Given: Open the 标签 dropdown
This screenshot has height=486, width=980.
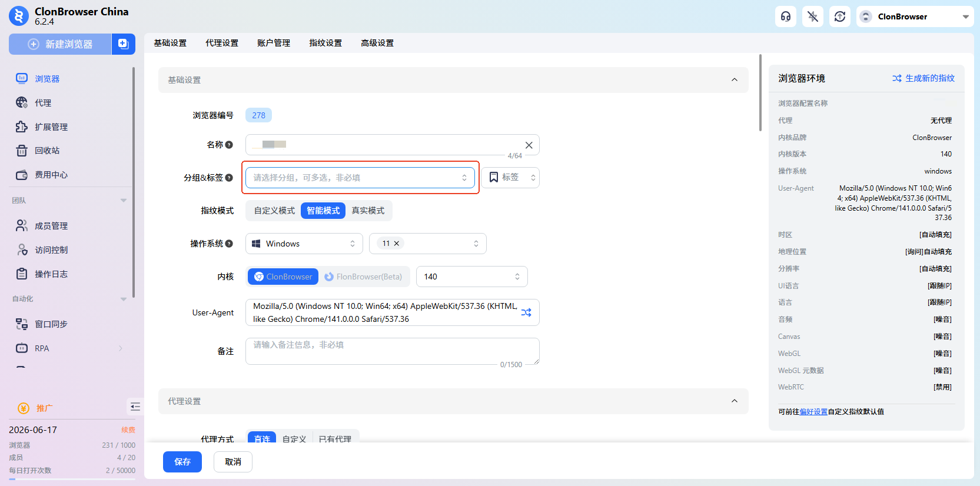Looking at the screenshot, I should click(x=510, y=178).
